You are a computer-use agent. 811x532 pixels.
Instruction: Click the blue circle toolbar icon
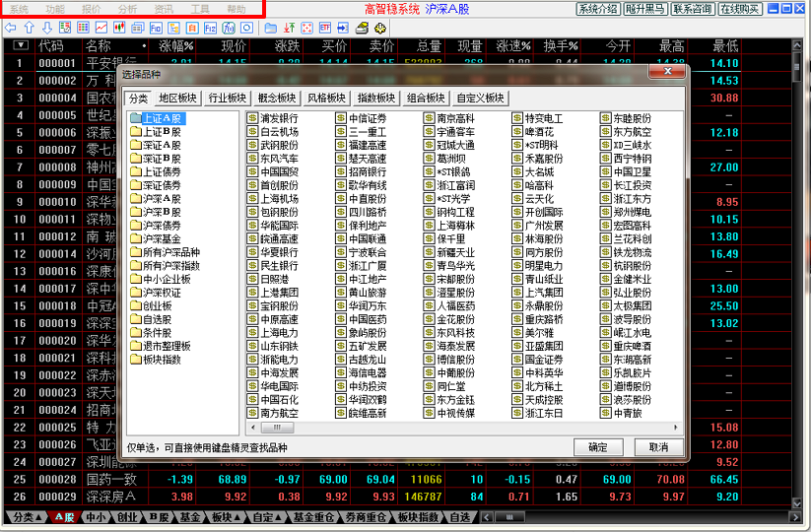246,28
